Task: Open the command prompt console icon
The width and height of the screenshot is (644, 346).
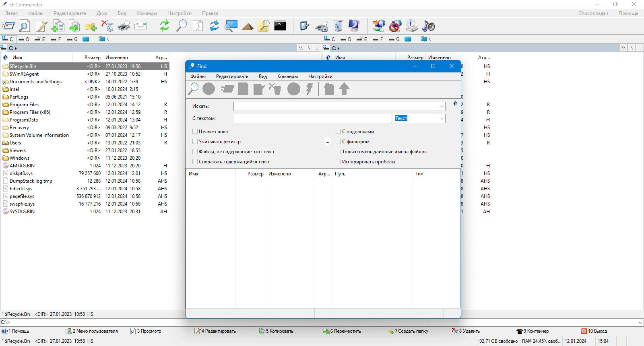Action: tap(280, 26)
